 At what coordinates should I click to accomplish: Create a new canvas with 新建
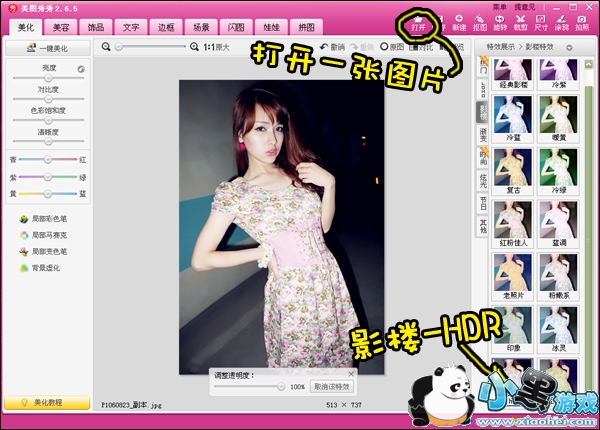click(459, 23)
